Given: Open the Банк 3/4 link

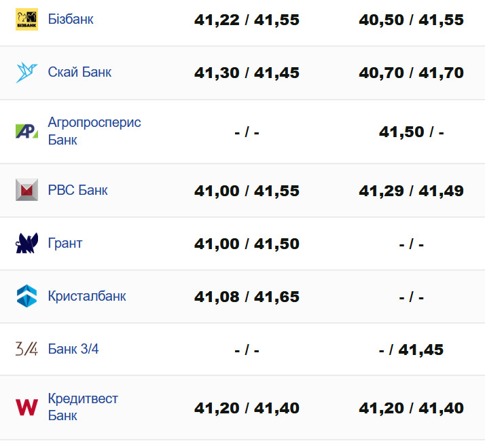Looking at the screenshot, I should click(x=73, y=349).
